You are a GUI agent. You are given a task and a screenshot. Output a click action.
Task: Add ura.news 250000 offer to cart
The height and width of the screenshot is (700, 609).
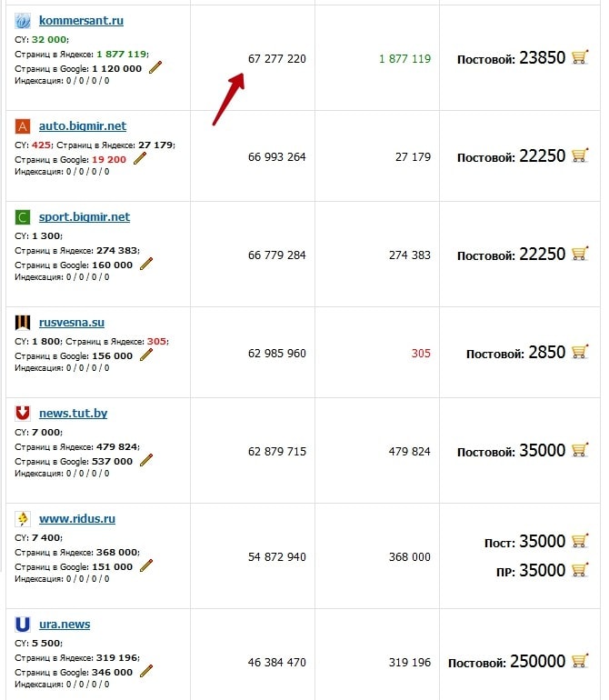(580, 661)
